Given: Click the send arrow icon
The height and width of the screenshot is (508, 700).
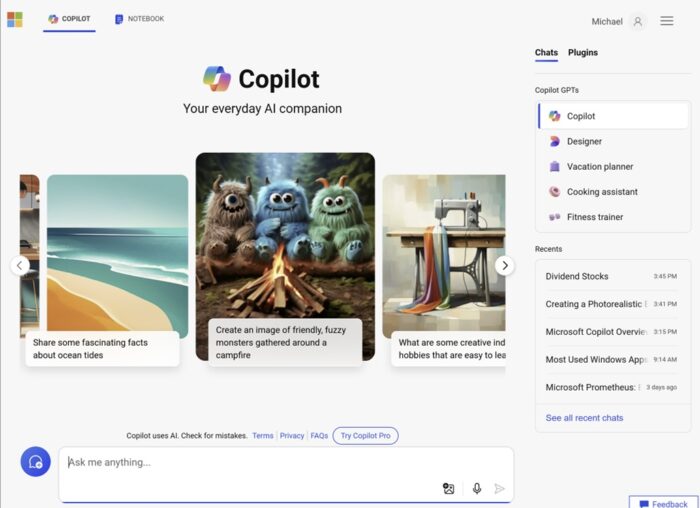Looking at the screenshot, I should (x=500, y=488).
